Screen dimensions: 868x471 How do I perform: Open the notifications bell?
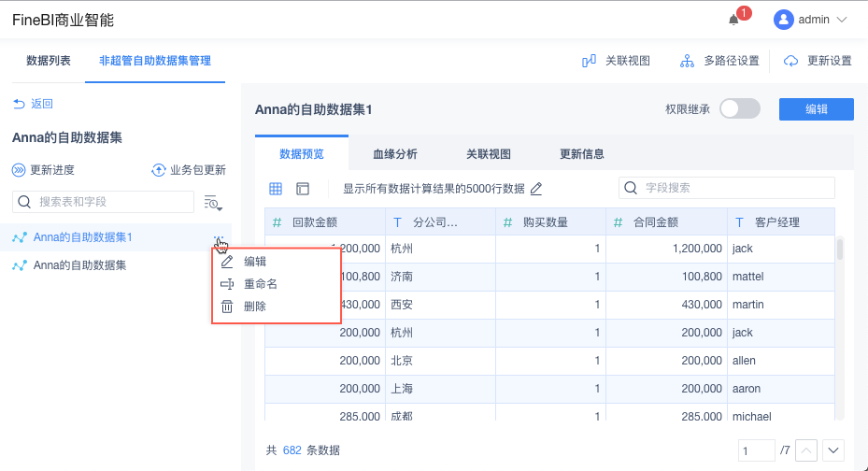point(734,20)
